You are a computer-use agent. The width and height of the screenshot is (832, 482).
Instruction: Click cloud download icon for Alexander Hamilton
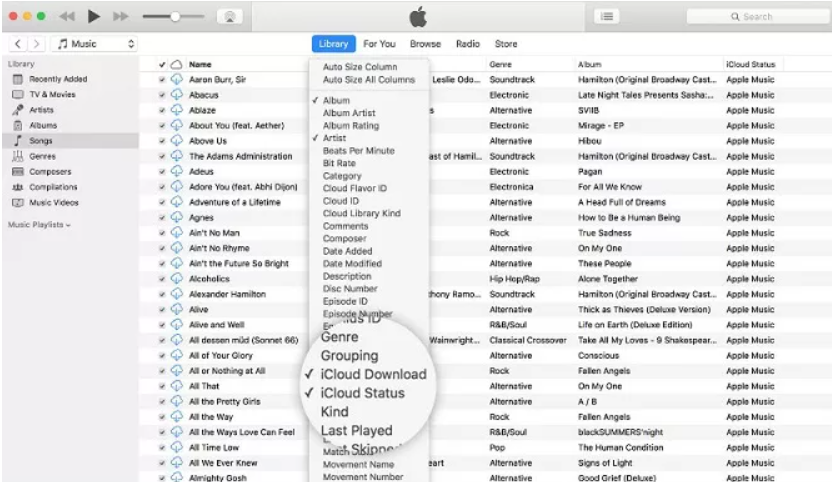coord(176,295)
